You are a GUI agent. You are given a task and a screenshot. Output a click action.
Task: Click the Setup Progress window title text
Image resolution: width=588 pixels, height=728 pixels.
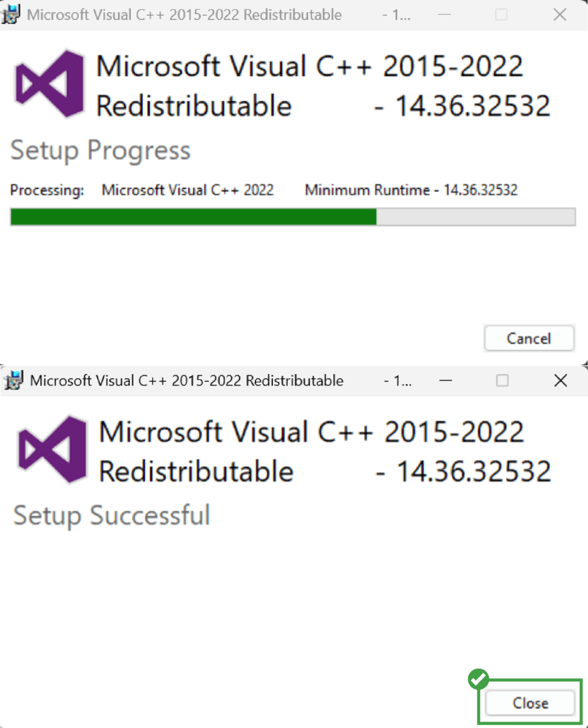184,15
